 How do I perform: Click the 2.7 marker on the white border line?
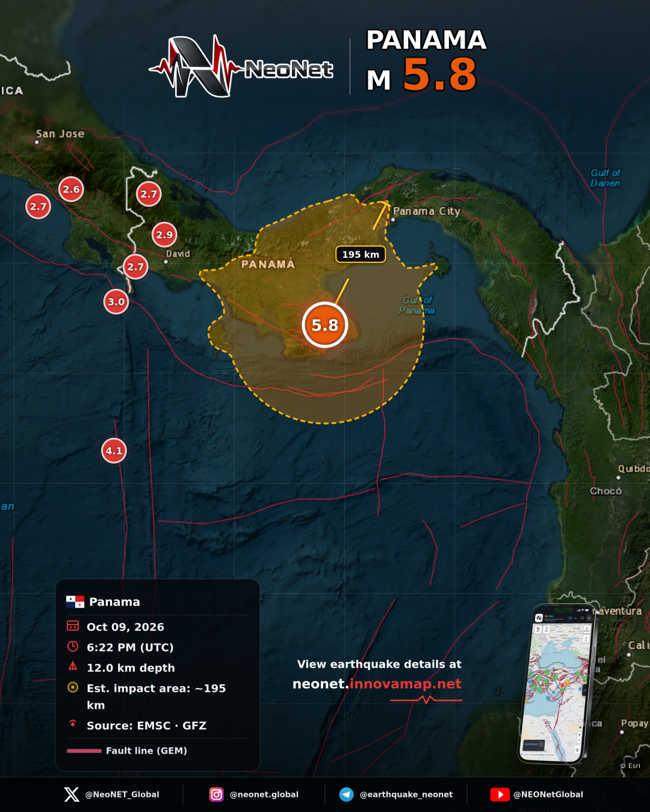[x=149, y=194]
